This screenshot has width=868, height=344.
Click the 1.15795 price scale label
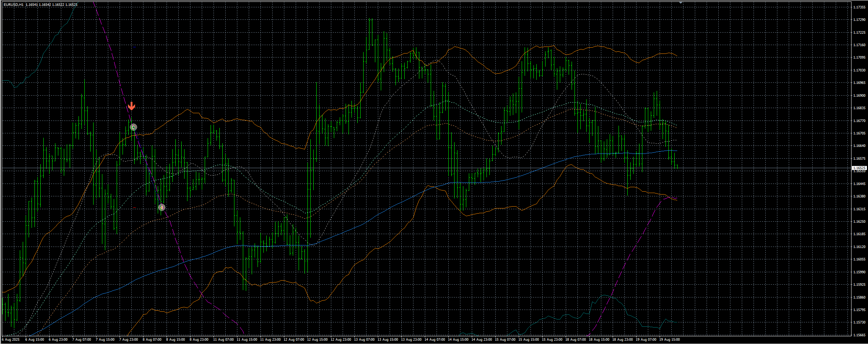[x=859, y=310]
